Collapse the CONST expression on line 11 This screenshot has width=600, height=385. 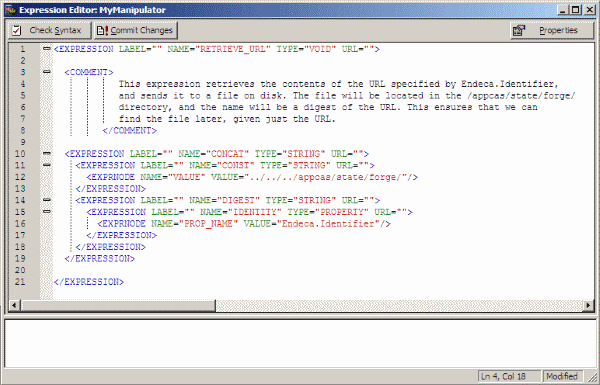[47, 165]
